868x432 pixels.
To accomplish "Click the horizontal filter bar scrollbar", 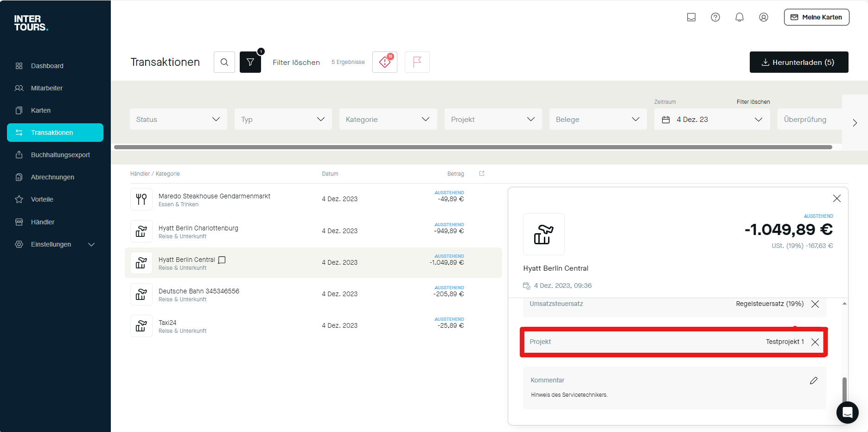I will pyautogui.click(x=473, y=147).
